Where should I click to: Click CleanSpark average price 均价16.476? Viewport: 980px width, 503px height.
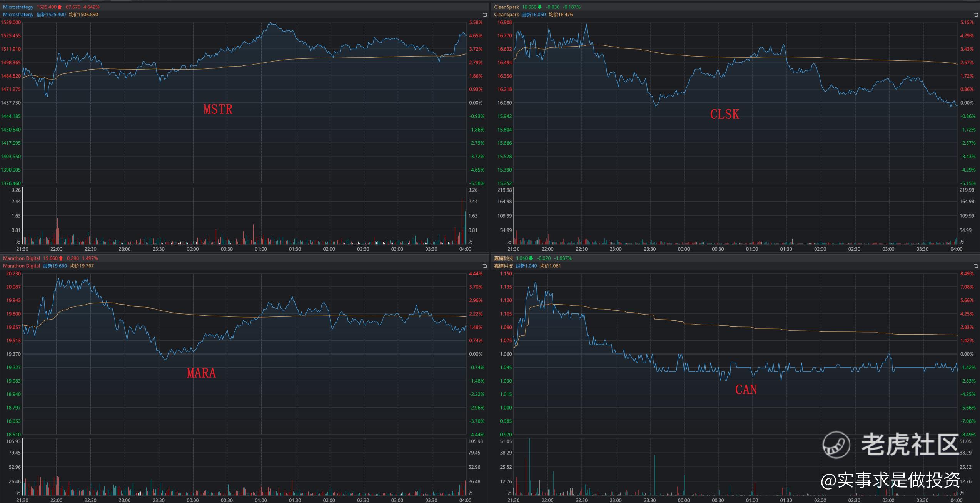(x=561, y=15)
